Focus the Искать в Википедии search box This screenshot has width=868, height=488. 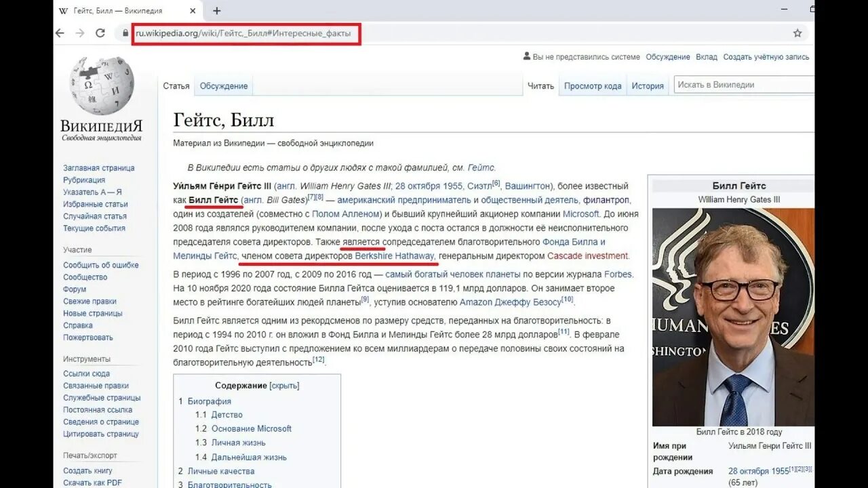pos(744,85)
